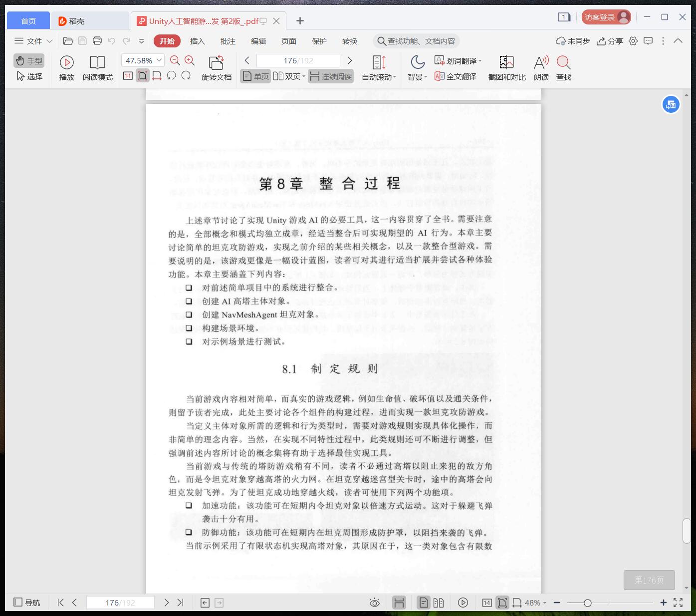Fit page width icon in toolbar
The width and height of the screenshot is (696, 616).
(157, 76)
